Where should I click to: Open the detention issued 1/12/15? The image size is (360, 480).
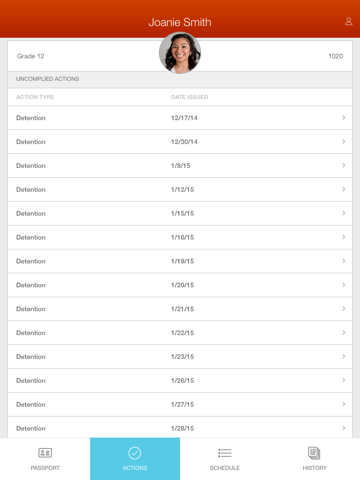180,189
